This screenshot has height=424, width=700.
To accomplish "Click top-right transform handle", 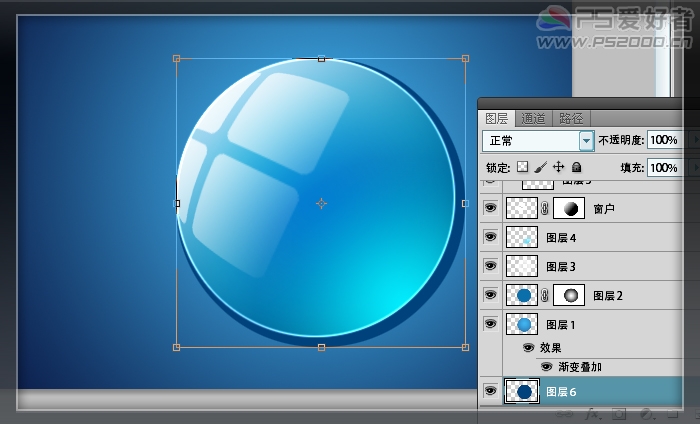I will [465, 58].
